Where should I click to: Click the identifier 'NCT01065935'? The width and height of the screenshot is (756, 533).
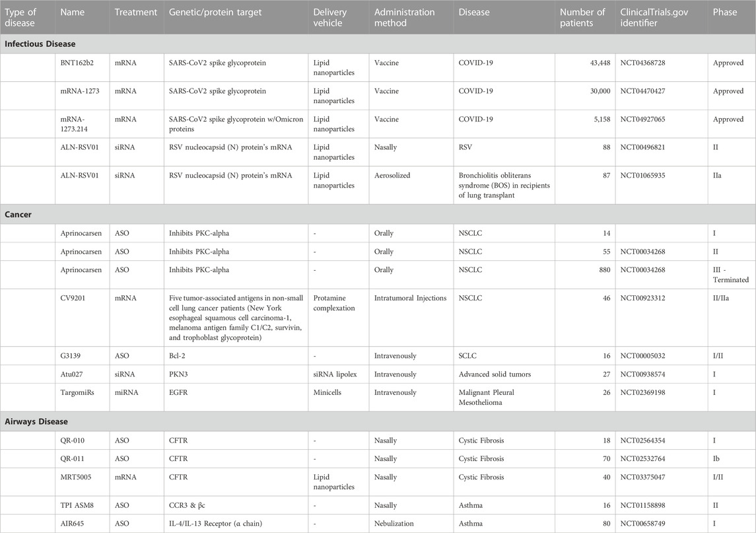click(642, 175)
